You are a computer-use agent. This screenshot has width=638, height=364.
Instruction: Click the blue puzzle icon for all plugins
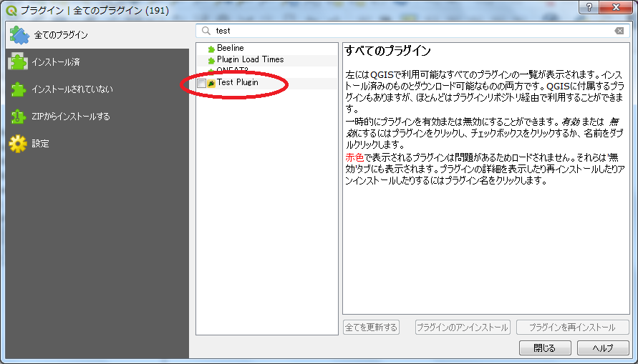(19, 35)
